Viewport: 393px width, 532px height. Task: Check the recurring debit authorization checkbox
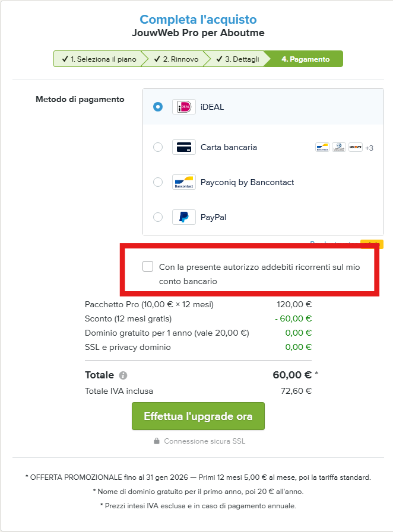(148, 266)
